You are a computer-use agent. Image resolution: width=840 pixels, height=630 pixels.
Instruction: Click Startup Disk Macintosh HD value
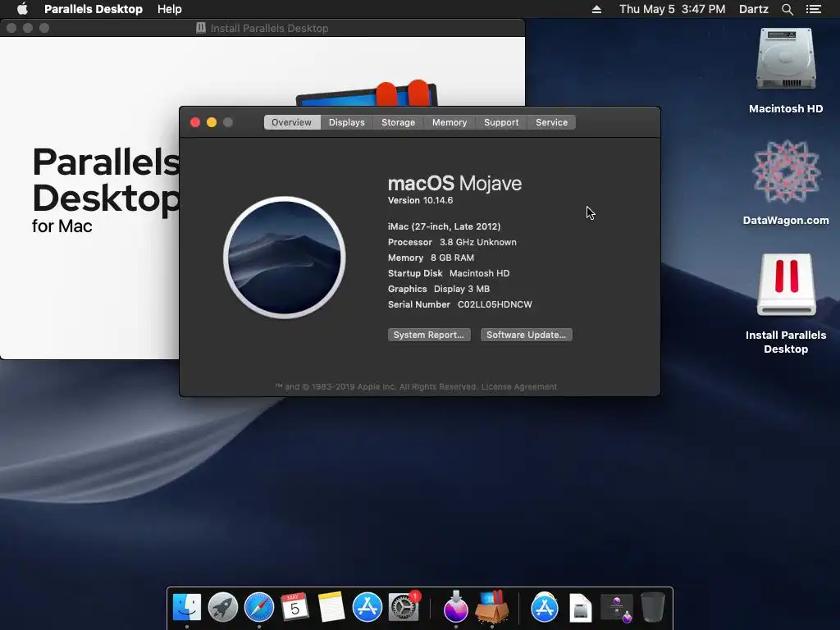click(479, 273)
